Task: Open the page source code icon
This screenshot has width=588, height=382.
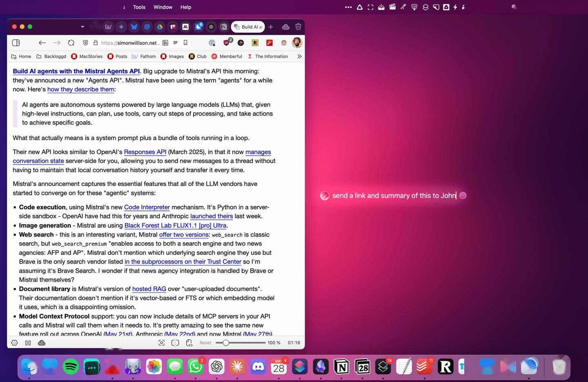Action: [189, 343]
